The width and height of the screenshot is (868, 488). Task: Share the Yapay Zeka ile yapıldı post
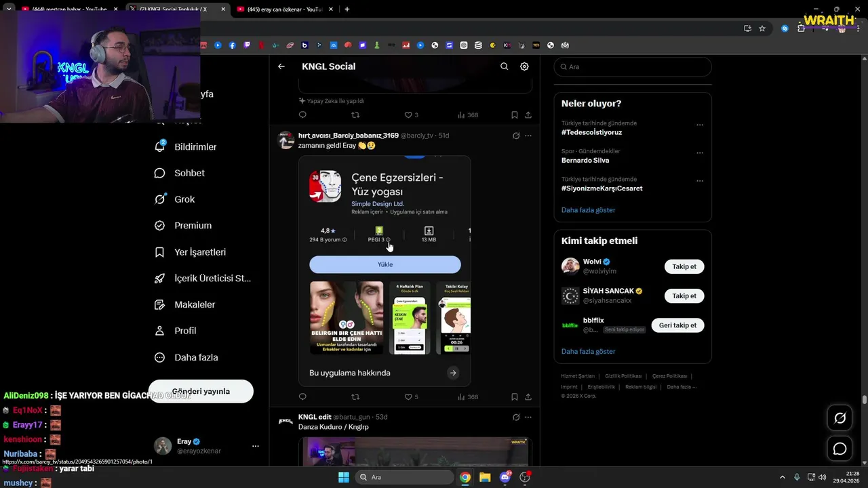[528, 115]
